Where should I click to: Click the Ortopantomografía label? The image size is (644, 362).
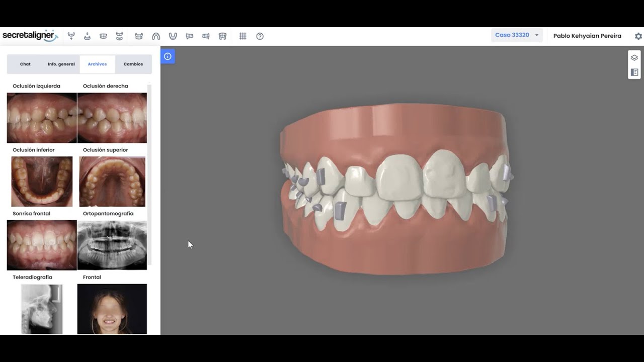[108, 214]
